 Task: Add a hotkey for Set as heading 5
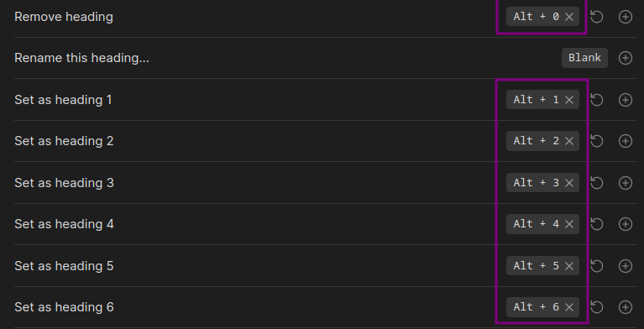tap(625, 266)
